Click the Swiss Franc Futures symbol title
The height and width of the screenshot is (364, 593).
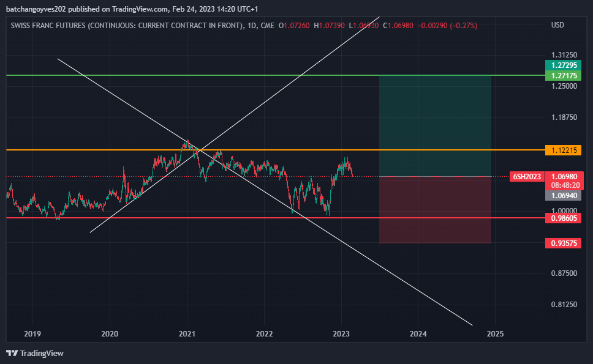click(x=127, y=26)
